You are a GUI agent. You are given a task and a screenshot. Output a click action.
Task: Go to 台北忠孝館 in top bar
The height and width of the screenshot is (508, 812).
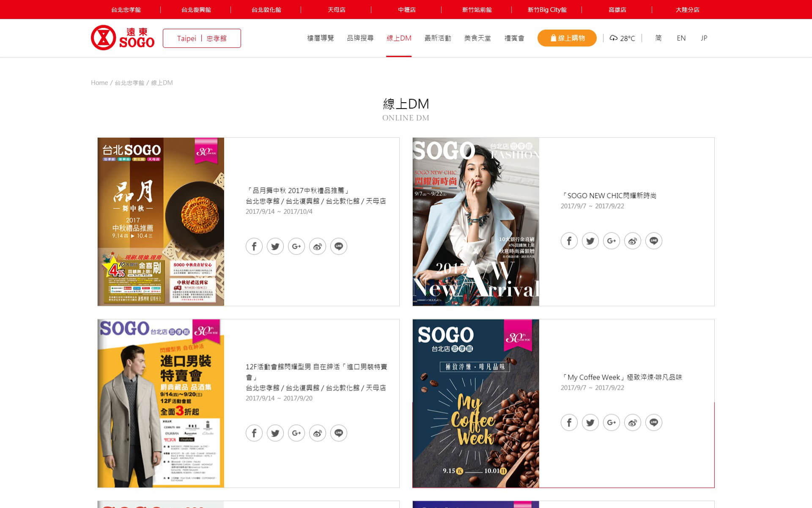click(x=126, y=10)
